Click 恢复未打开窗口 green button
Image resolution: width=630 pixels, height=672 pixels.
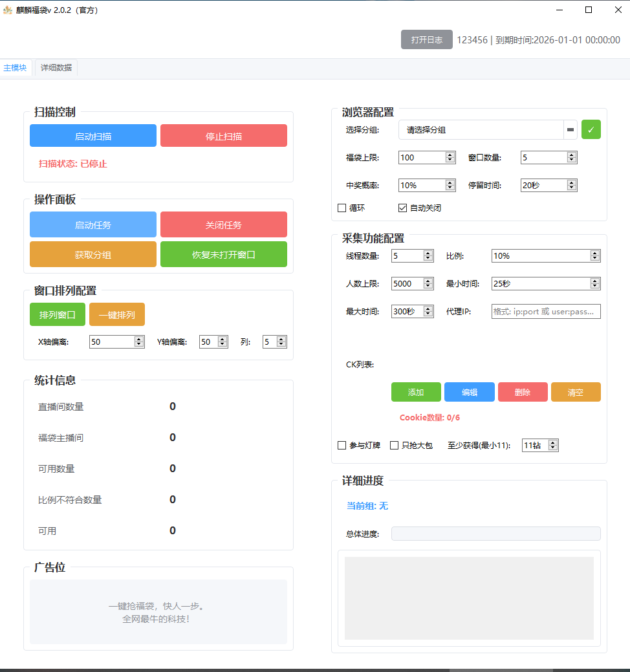click(x=224, y=254)
